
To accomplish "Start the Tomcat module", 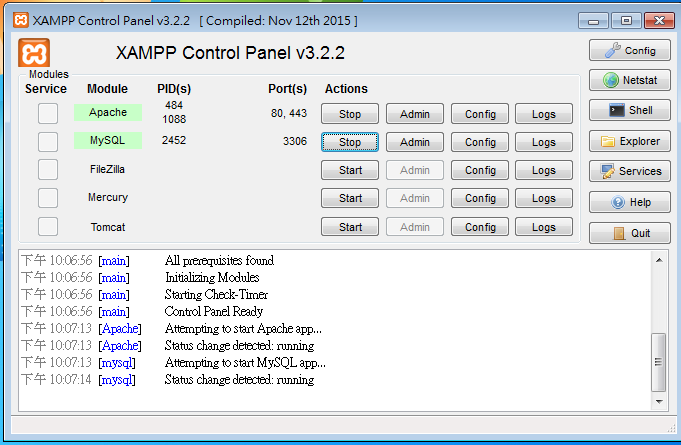I will point(350,227).
